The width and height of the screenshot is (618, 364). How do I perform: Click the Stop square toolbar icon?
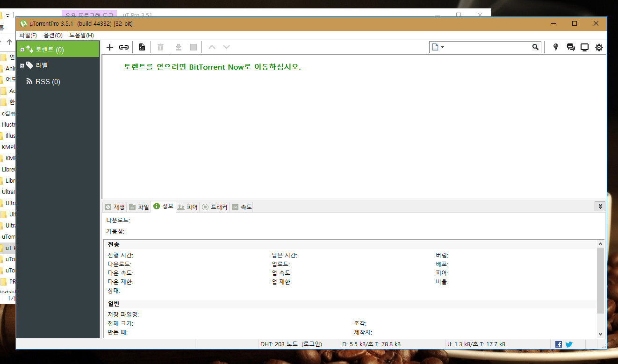click(x=194, y=47)
